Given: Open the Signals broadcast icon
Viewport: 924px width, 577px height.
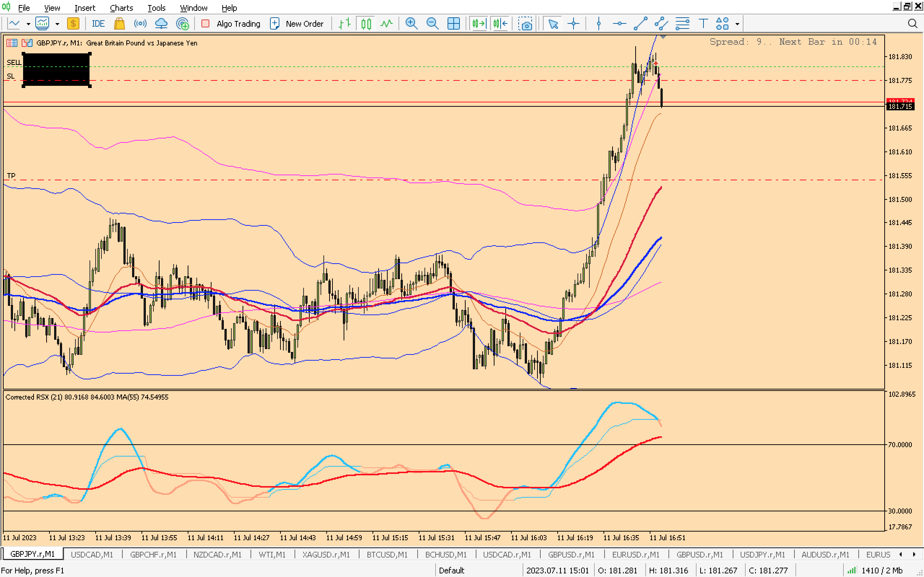Looking at the screenshot, I should pyautogui.click(x=140, y=24).
